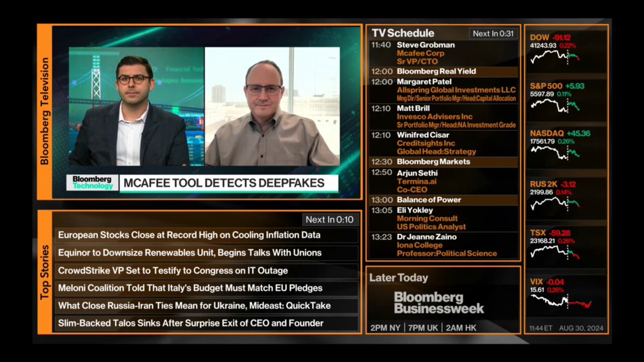Click the DOW sparkline chart
This screenshot has width=644, height=362.
click(x=555, y=57)
